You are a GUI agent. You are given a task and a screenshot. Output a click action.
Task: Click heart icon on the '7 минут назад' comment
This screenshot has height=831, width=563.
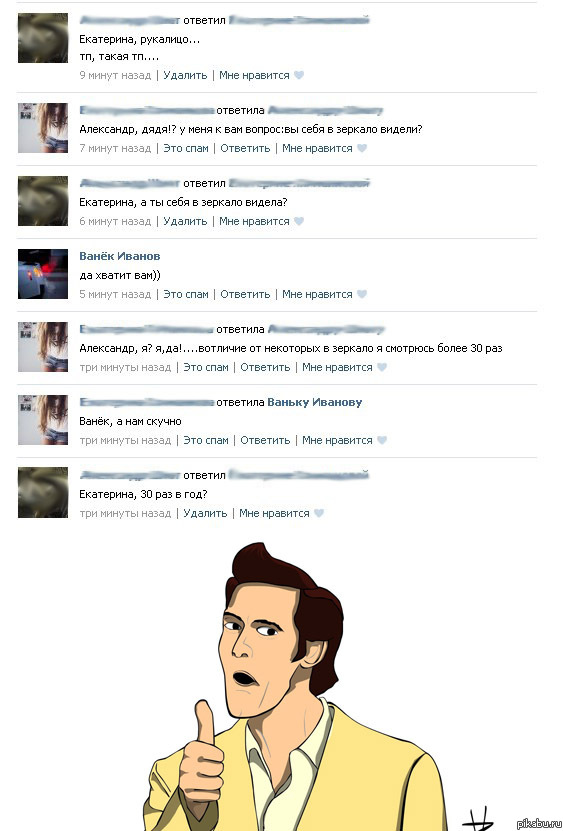click(x=362, y=148)
